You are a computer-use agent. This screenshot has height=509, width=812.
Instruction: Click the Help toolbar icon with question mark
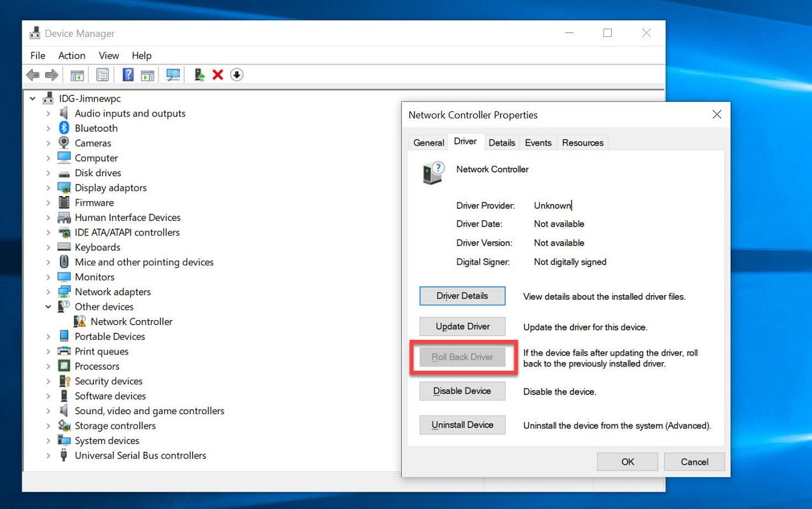128,75
